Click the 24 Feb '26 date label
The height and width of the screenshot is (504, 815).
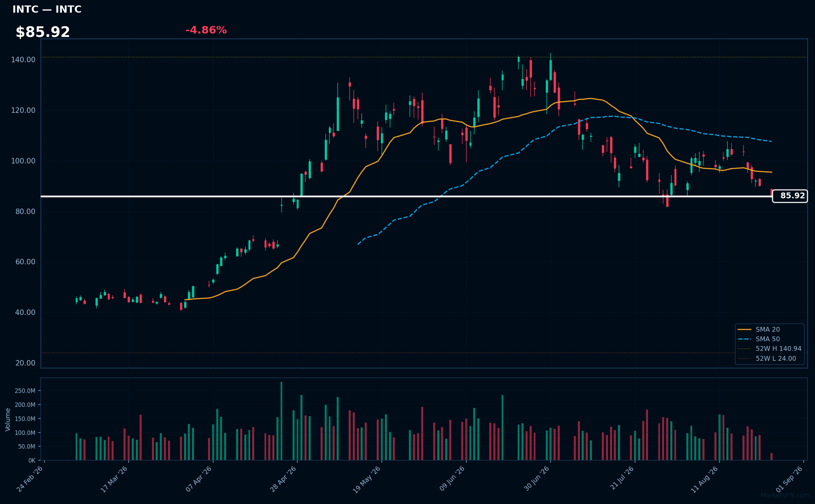[x=30, y=479]
